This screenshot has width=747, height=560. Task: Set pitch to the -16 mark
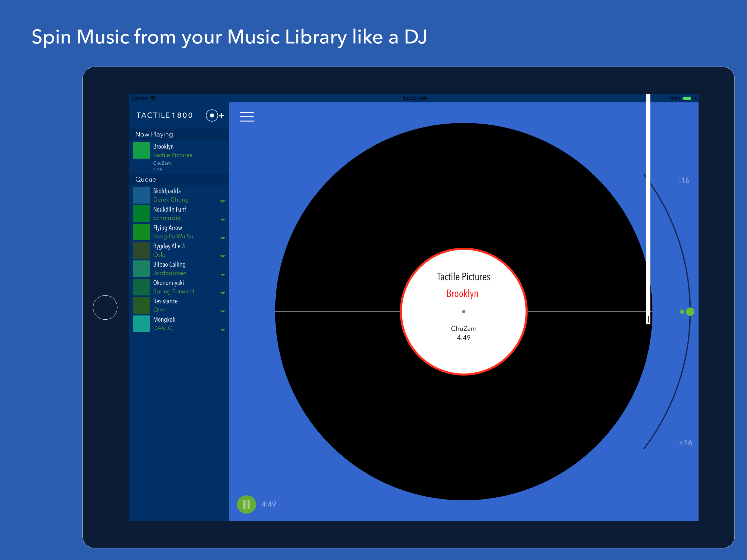tap(684, 180)
